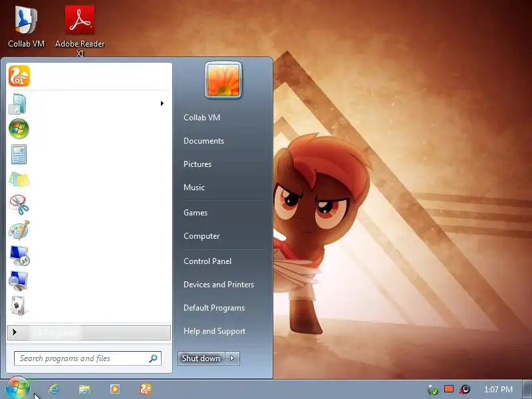Click the search magnifier in Start search box

click(x=153, y=358)
